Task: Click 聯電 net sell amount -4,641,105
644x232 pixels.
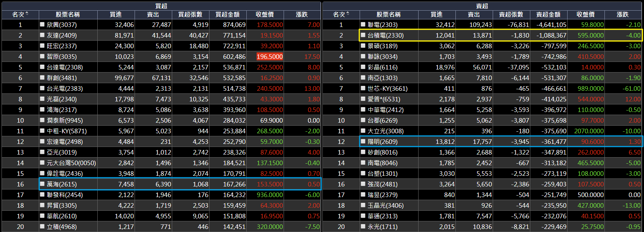Action: 551,25
